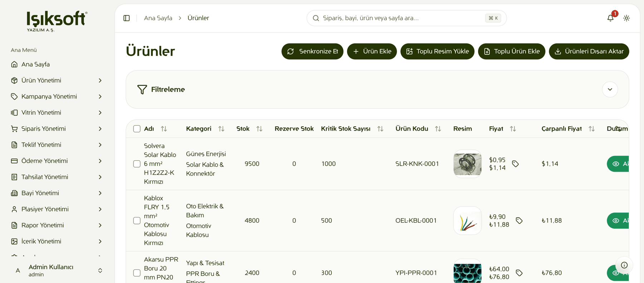Switch theme with the sun icon

(626, 18)
